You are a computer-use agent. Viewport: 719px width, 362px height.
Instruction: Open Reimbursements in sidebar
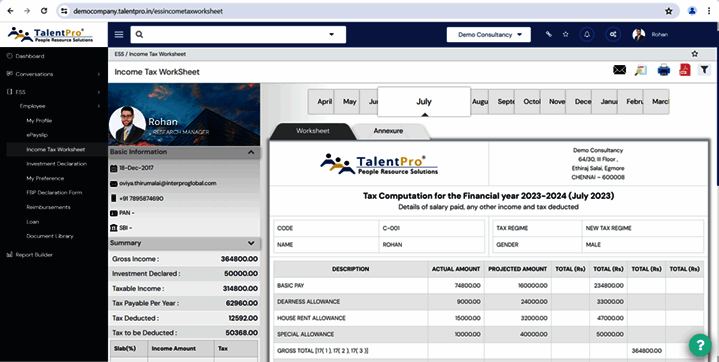pyautogui.click(x=48, y=207)
